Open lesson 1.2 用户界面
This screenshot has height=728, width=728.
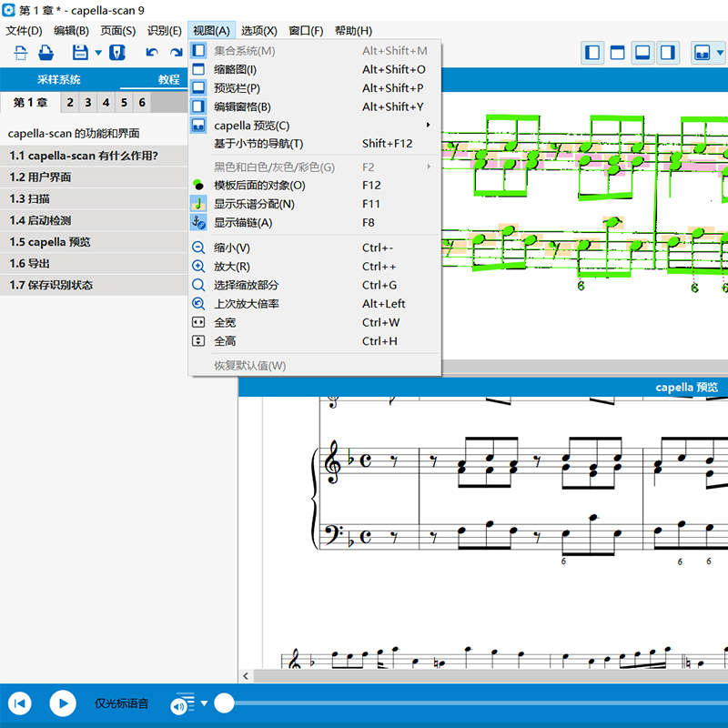[94, 177]
